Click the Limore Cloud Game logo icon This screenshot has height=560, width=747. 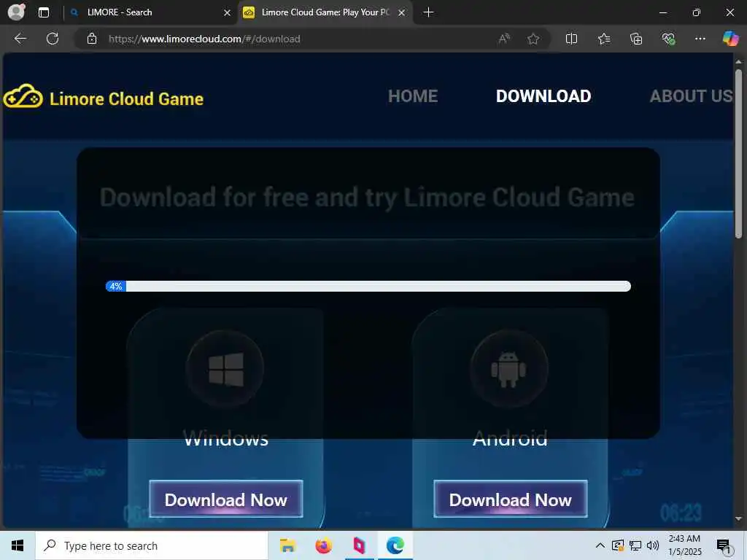(23, 96)
